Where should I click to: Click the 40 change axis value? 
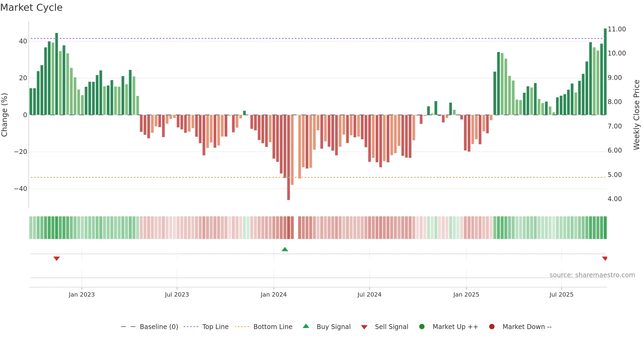coord(23,41)
